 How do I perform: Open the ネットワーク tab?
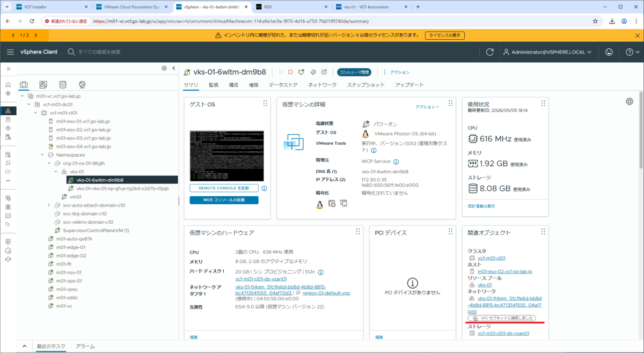point(322,85)
